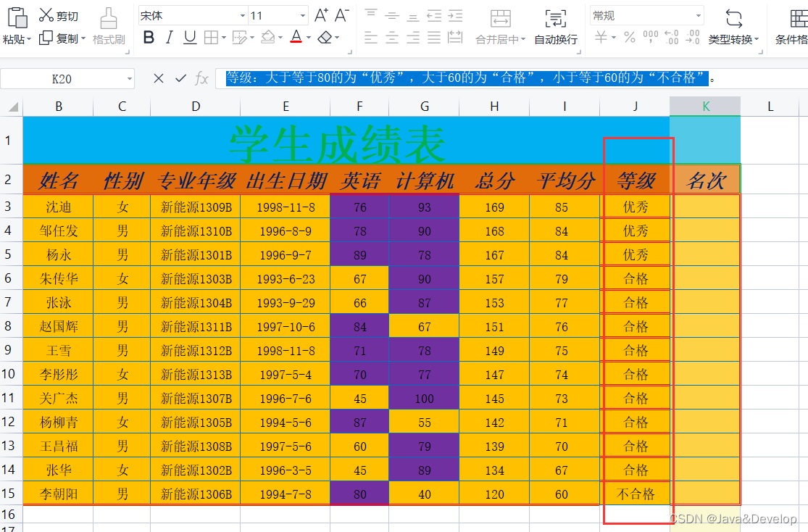
Task: Open the font name dropdown (宋体)
Action: click(x=243, y=16)
